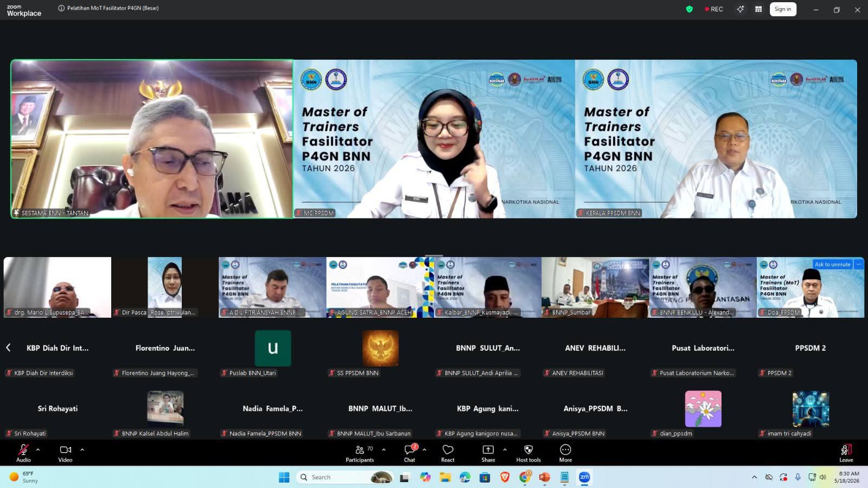868x488 pixels.
Task: Toggle the camera with the Video button
Action: point(65,453)
